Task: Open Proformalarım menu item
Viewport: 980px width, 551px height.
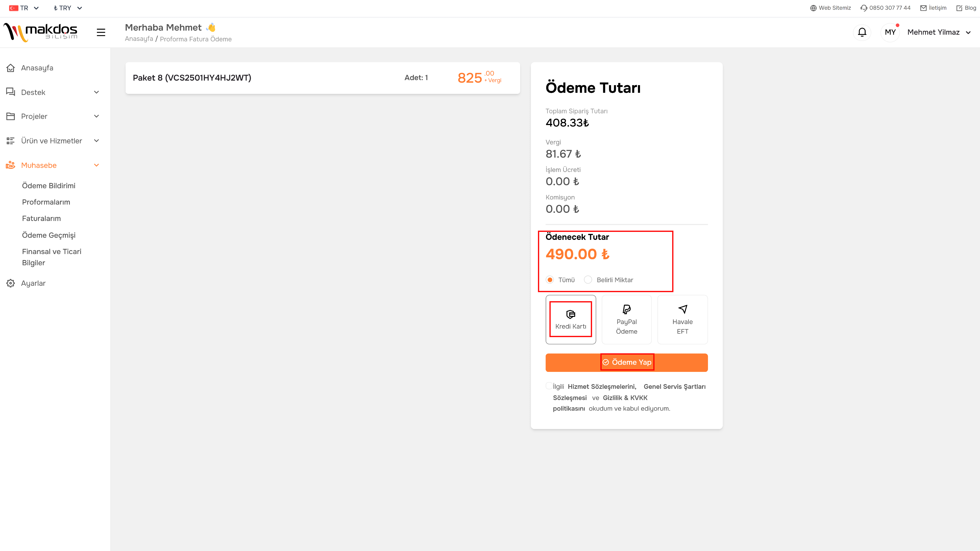Action: [46, 202]
